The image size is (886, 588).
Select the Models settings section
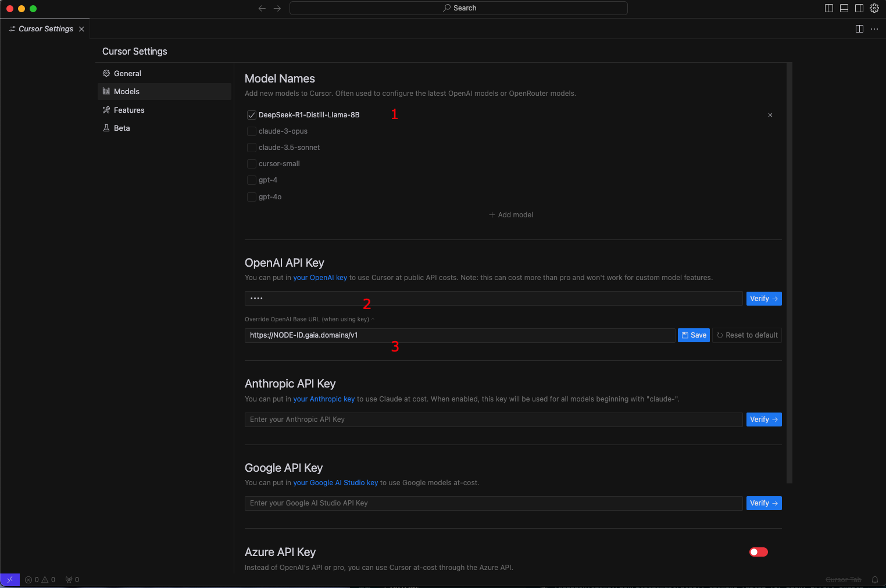click(x=165, y=91)
